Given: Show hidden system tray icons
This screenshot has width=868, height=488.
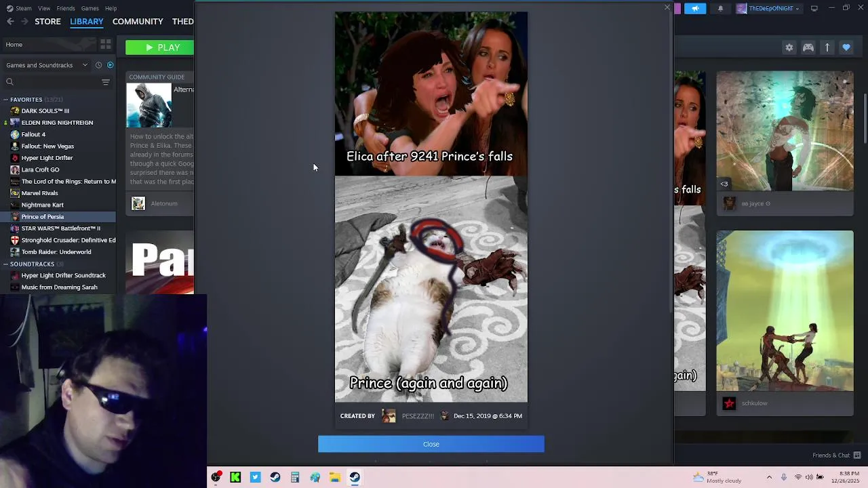Looking at the screenshot, I should tap(769, 477).
